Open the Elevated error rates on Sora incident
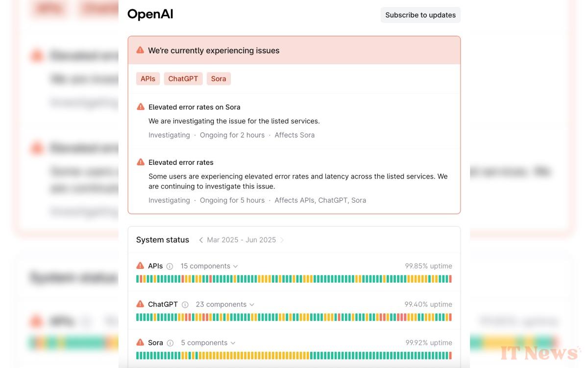The height and width of the screenshot is (368, 588). tap(195, 107)
